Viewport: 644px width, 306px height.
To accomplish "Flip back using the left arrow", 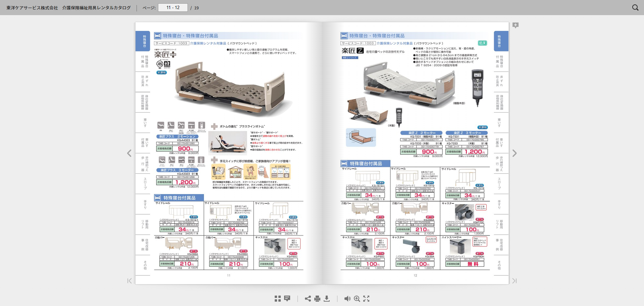I will click(x=129, y=153).
